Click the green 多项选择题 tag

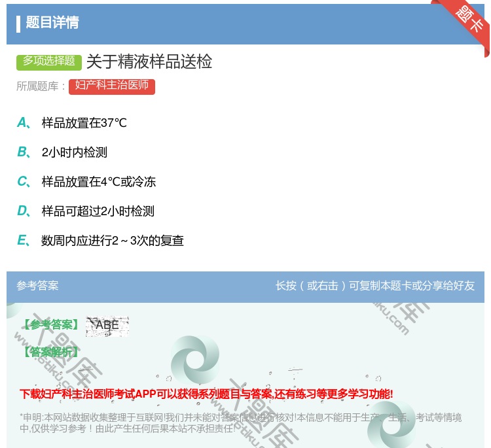click(49, 62)
